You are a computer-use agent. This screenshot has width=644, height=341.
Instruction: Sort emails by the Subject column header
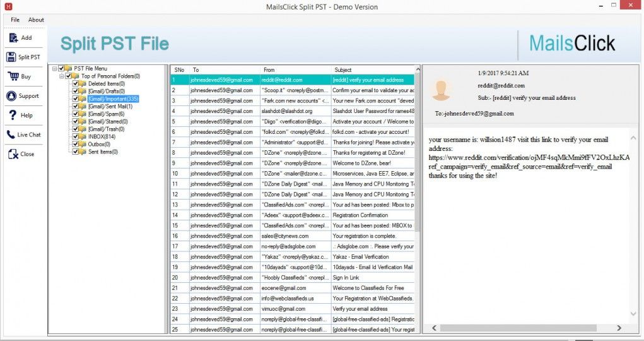[373, 70]
